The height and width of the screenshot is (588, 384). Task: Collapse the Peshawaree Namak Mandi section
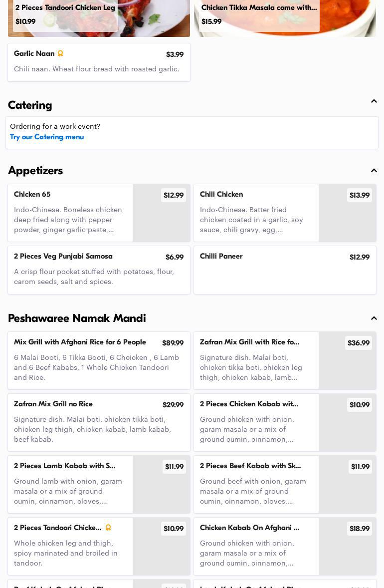coord(374,318)
